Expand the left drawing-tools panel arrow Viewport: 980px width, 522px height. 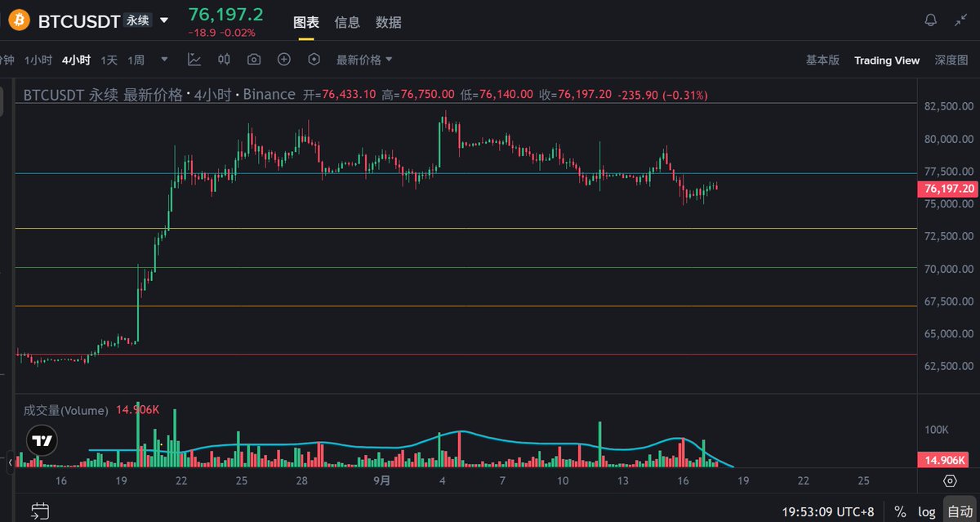tap(11, 463)
